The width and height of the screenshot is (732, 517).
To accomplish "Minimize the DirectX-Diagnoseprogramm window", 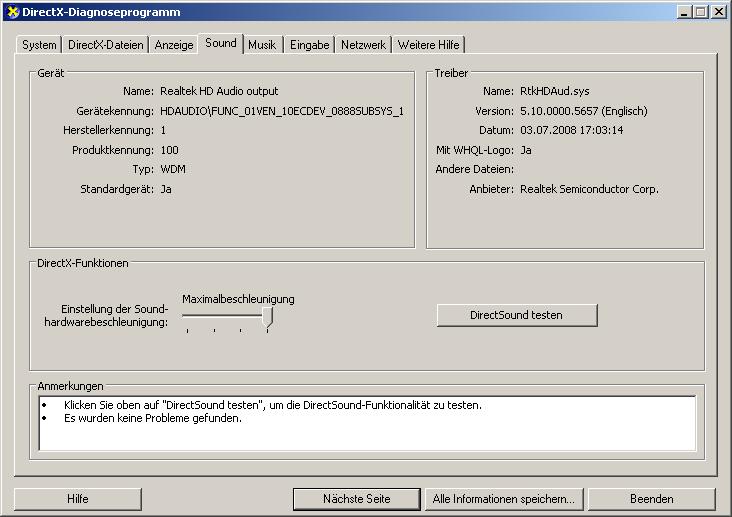I will [684, 12].
